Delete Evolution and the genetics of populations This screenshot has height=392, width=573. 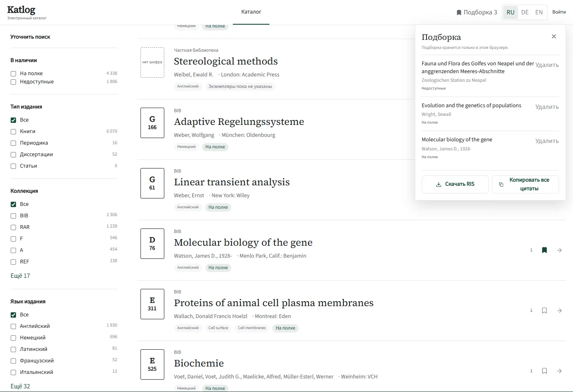coord(547,107)
